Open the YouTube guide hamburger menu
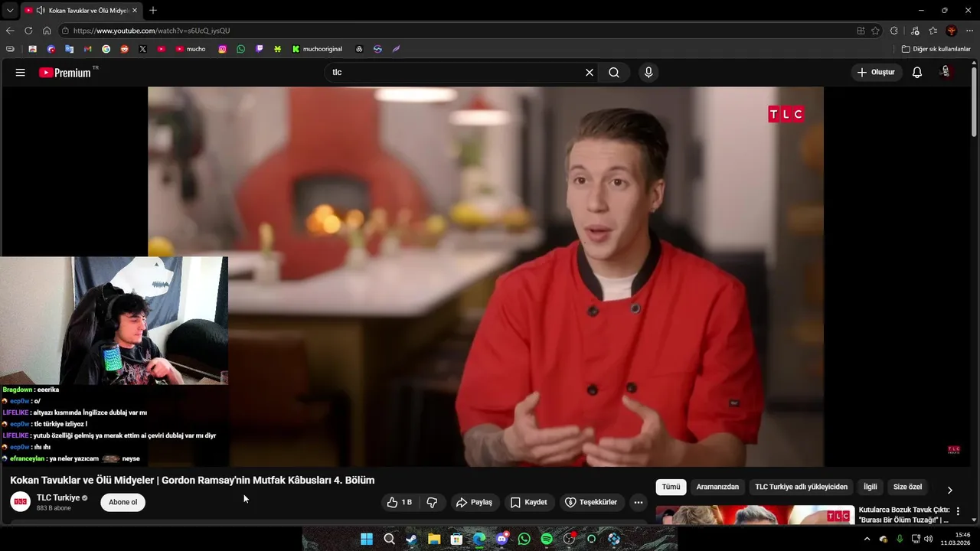 click(21, 73)
